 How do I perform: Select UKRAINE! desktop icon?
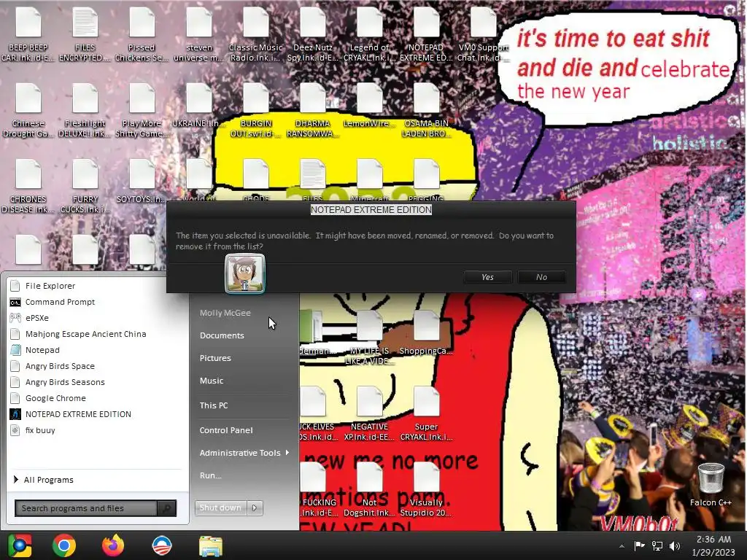(198, 106)
